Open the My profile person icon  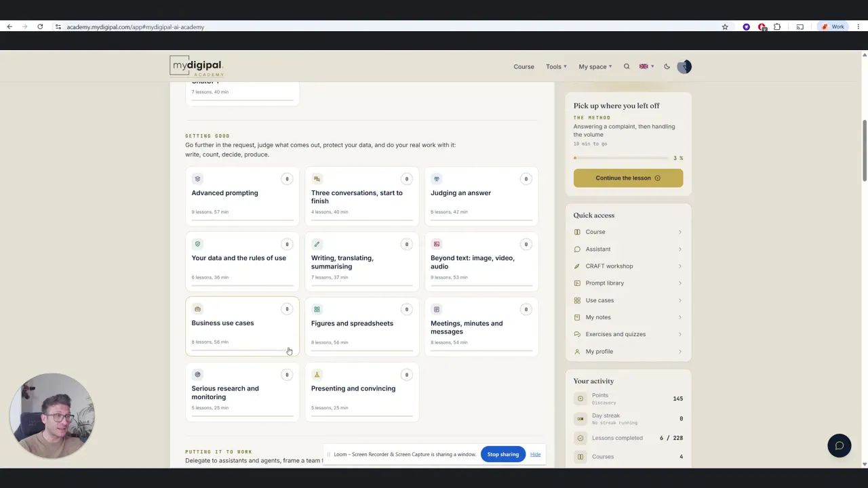tap(577, 352)
